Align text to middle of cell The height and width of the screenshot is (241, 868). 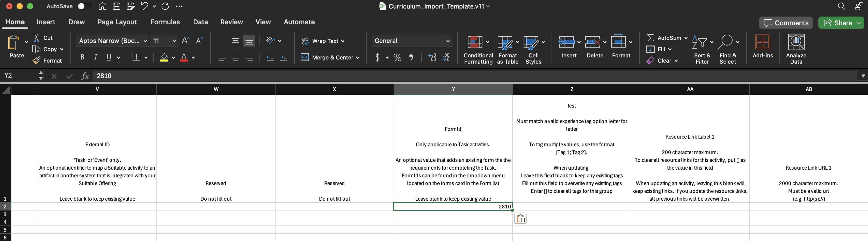pos(236,41)
